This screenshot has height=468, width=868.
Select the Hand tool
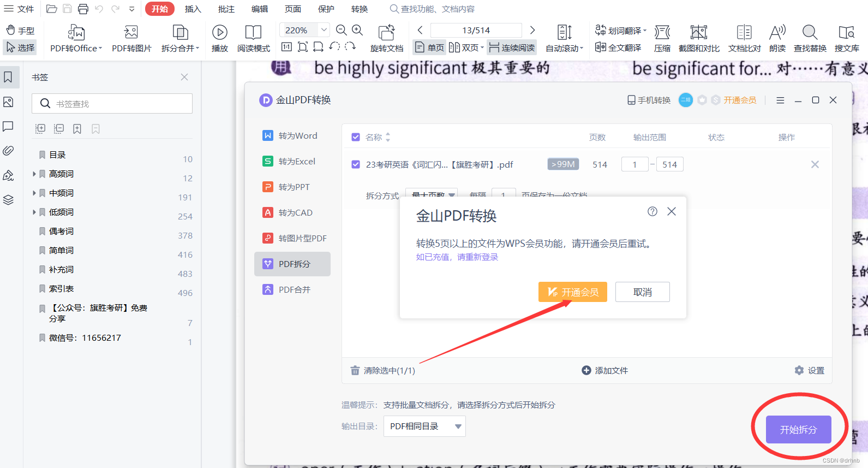click(x=20, y=31)
